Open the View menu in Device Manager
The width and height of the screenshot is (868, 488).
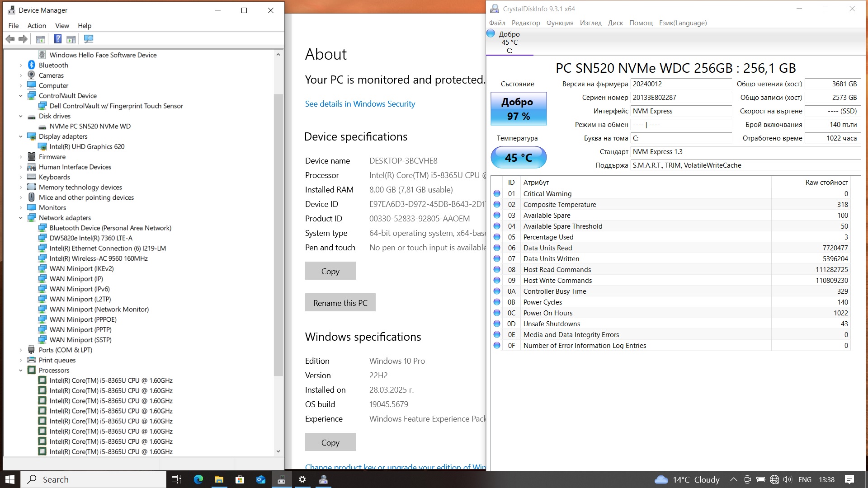[x=62, y=26]
